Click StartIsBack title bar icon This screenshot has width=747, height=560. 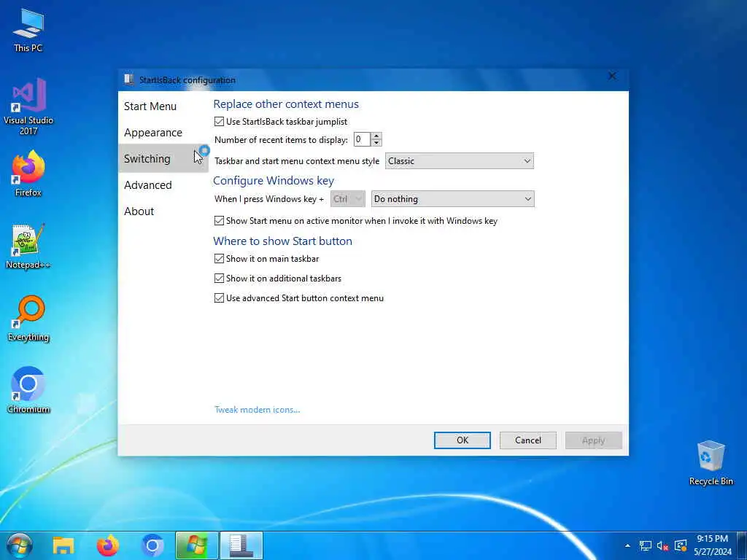click(x=128, y=79)
